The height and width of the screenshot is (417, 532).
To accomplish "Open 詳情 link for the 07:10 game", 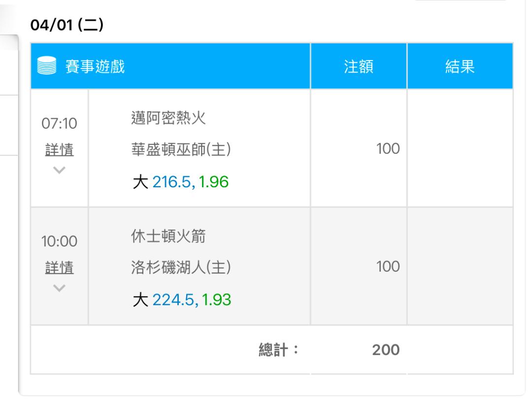I will (x=60, y=150).
